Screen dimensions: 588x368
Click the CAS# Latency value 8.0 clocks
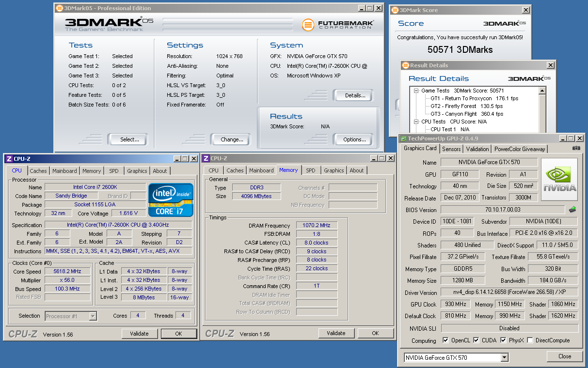[317, 243]
